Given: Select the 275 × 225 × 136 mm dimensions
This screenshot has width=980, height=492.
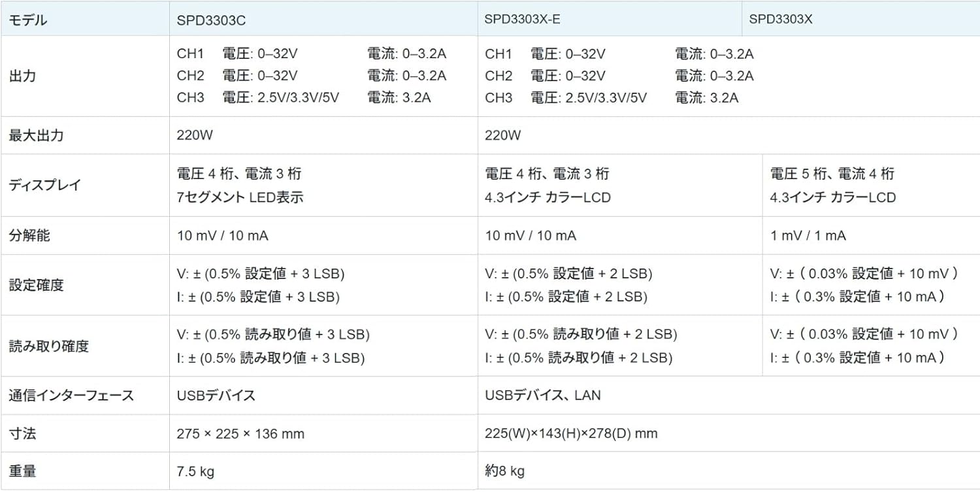Looking at the screenshot, I should [x=240, y=434].
